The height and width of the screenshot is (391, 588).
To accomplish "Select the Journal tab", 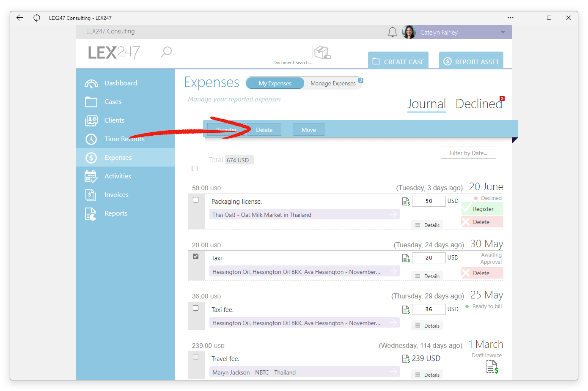I will click(426, 104).
